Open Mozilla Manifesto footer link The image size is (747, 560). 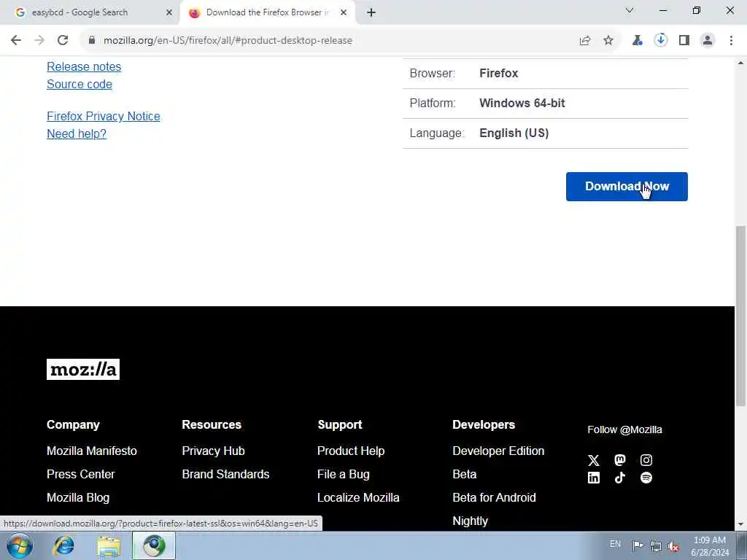coord(91,451)
